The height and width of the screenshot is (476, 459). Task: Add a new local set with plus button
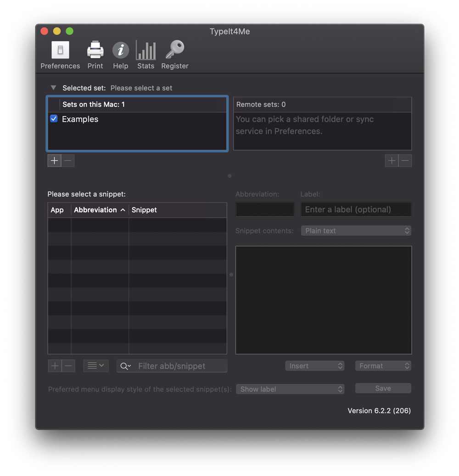pyautogui.click(x=55, y=161)
